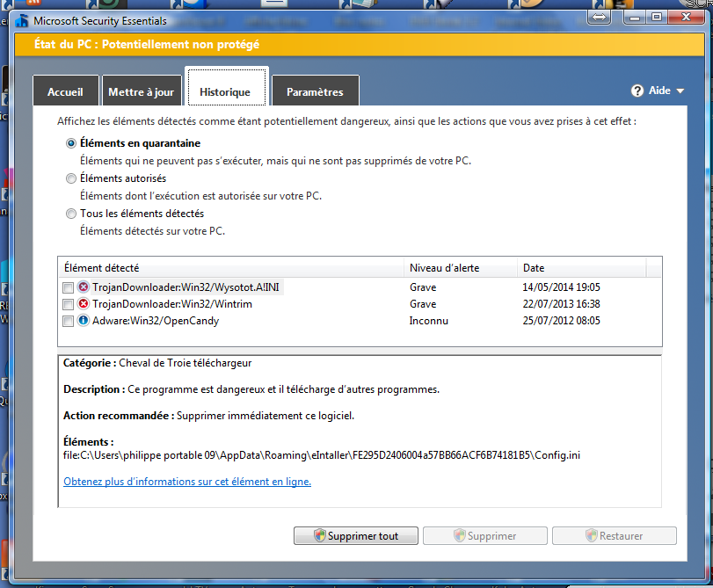
Task: Click date 22/07/2013 16:38 cell
Action: [x=561, y=304]
